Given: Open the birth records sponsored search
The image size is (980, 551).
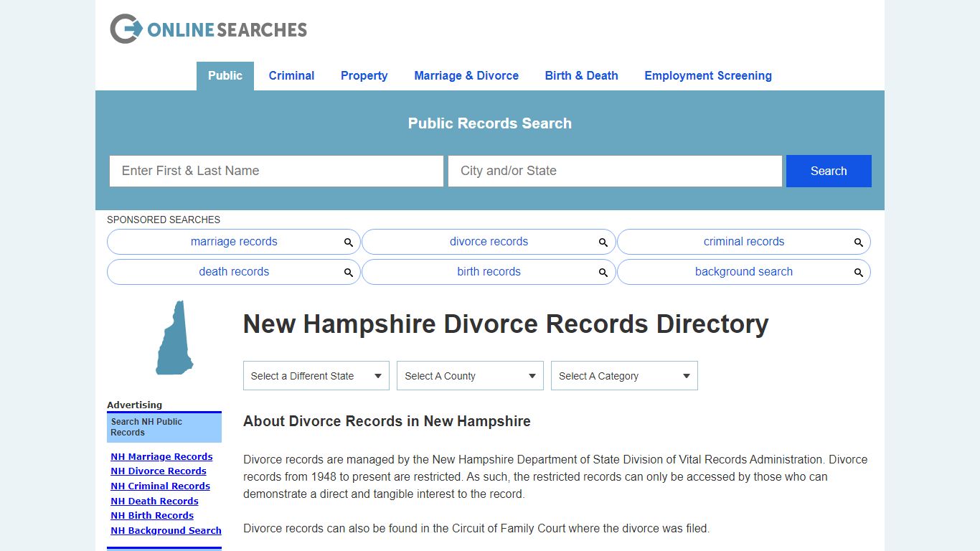Looking at the screenshot, I should [x=489, y=272].
